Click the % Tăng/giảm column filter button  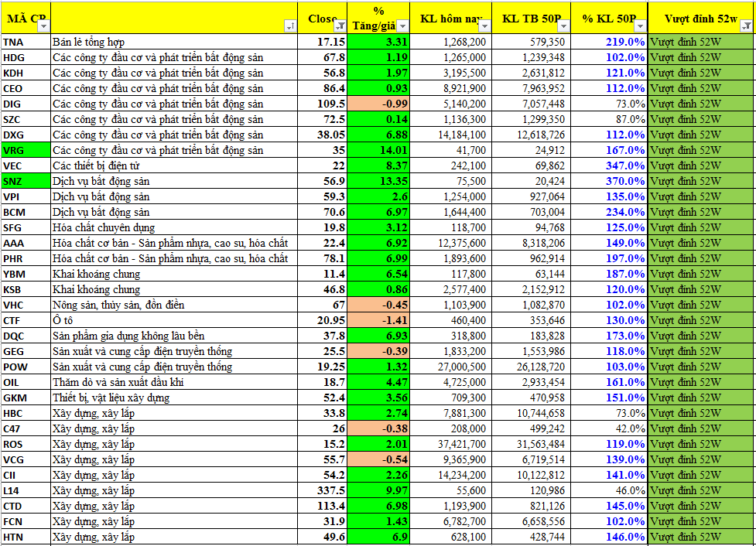pos(402,26)
